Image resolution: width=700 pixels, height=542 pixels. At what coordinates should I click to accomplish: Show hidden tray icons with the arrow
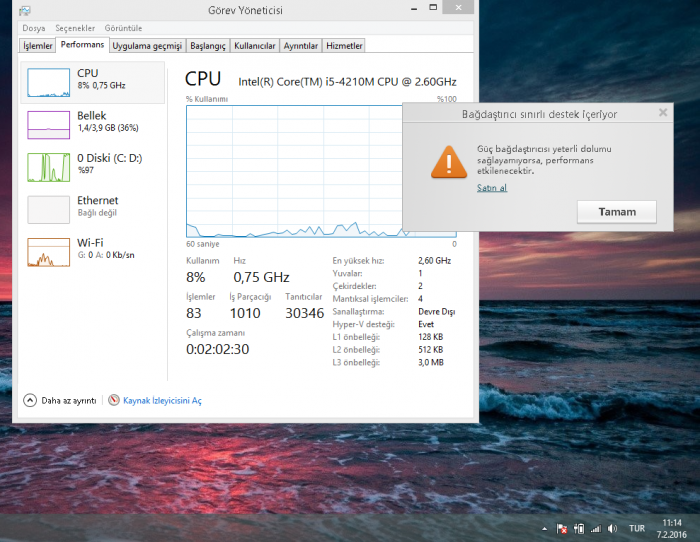tap(544, 528)
